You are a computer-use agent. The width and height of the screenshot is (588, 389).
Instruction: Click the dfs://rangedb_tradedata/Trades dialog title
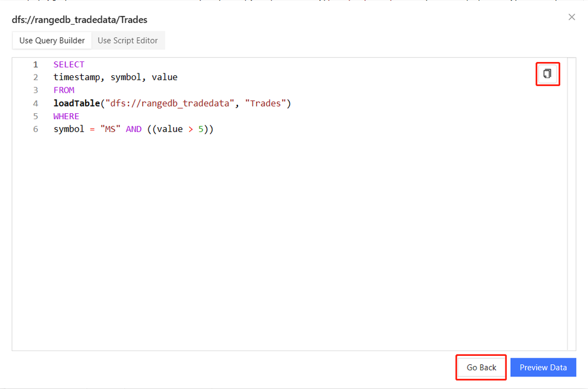pos(80,20)
